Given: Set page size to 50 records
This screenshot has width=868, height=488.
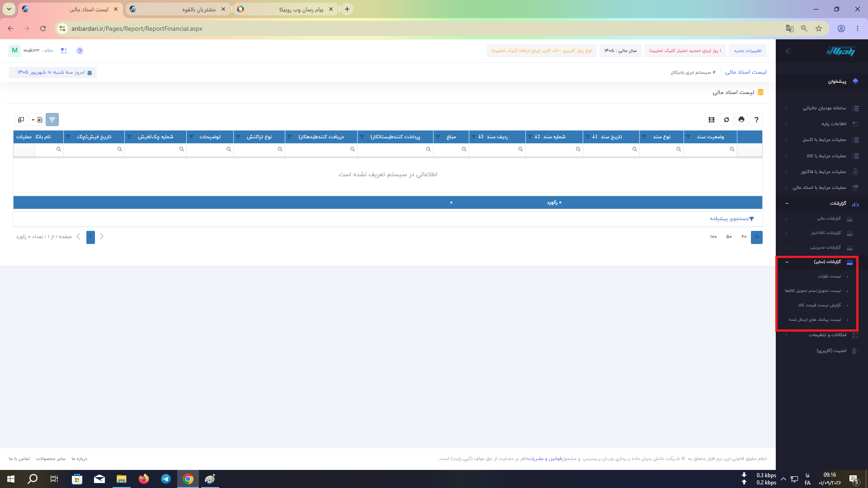Looking at the screenshot, I should click(x=729, y=237).
